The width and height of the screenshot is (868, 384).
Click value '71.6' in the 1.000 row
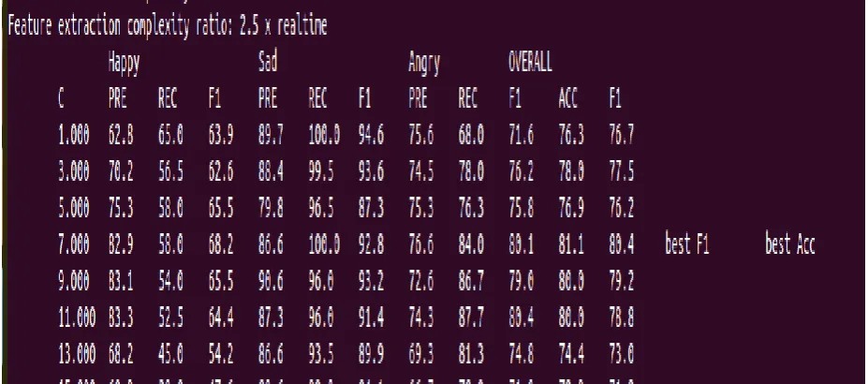pos(521,135)
